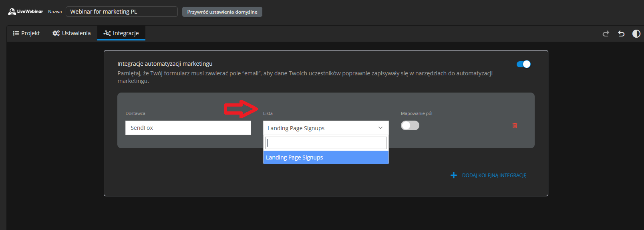Click the blue plus icon
644x230 pixels.
pos(453,176)
